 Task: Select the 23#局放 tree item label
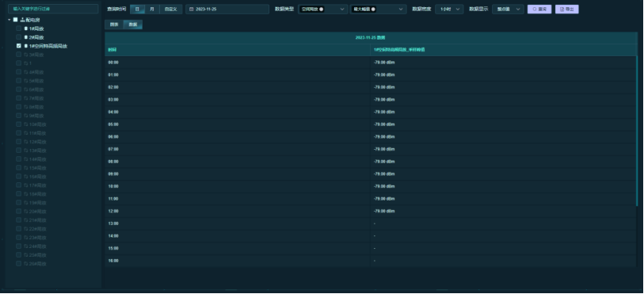[x=37, y=238]
